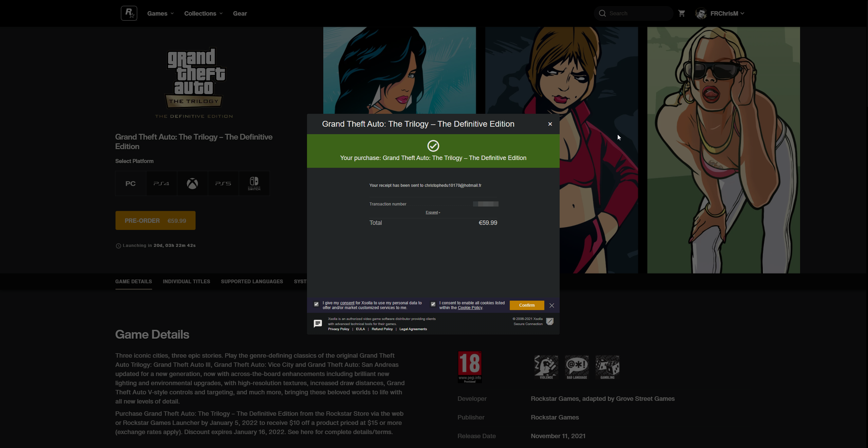This screenshot has height=448, width=868.
Task: Click the Select Platform label
Action: coord(134,161)
